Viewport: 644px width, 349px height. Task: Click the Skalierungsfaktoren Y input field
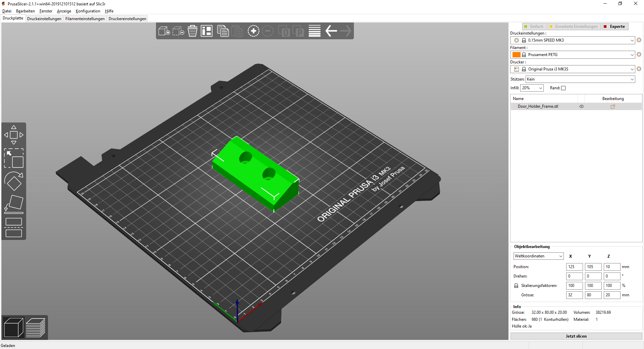click(x=593, y=286)
